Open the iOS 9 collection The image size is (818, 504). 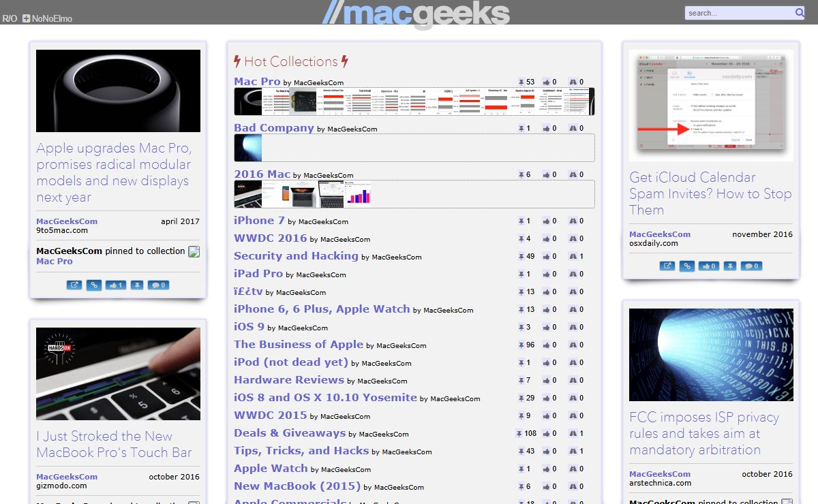click(249, 326)
